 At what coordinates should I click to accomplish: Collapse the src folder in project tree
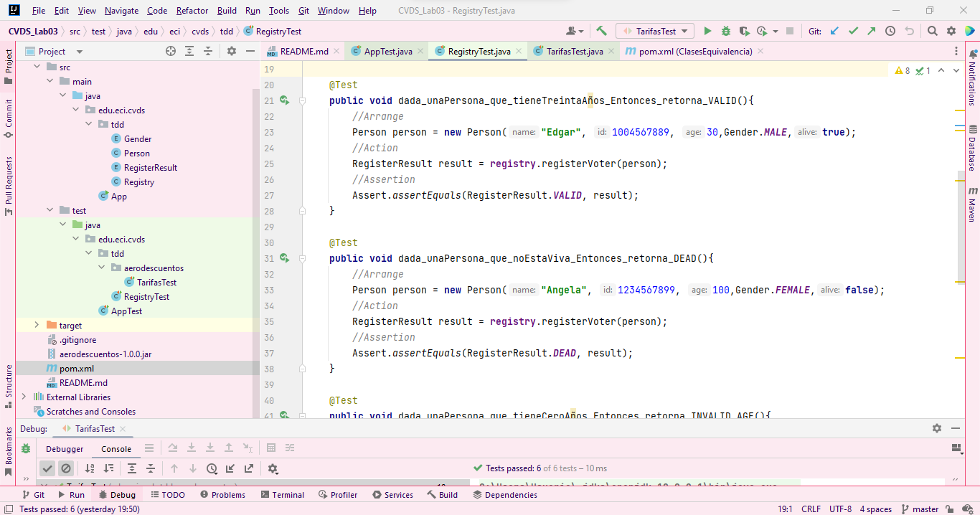37,67
